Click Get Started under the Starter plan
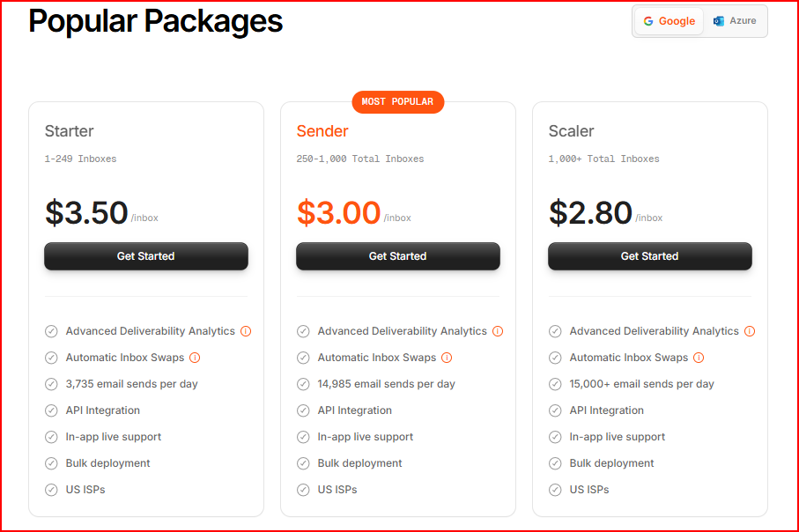This screenshot has width=799, height=532. [145, 256]
